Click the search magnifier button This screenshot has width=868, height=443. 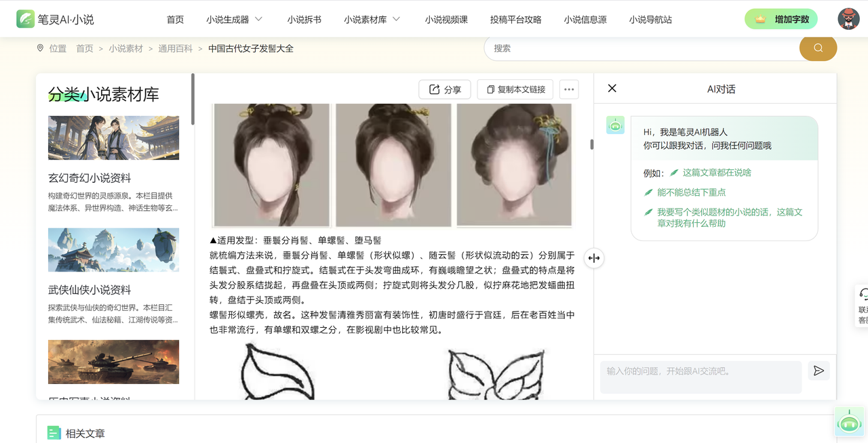tap(818, 48)
